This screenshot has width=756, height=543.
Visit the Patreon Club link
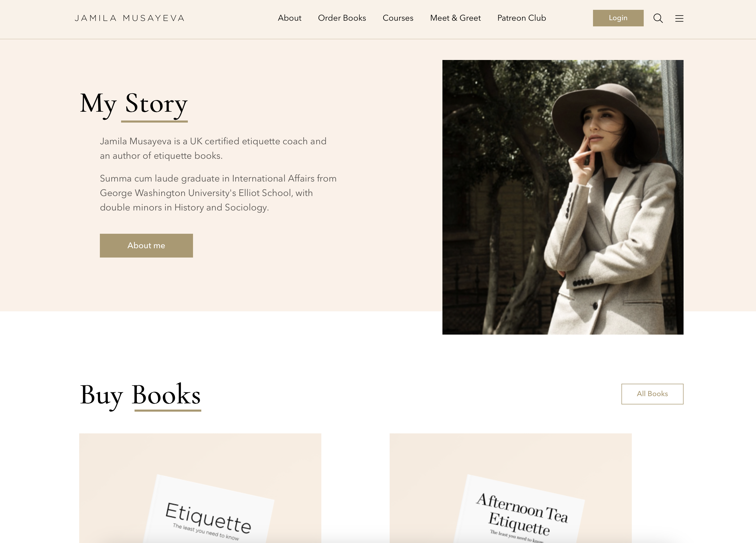click(x=522, y=18)
